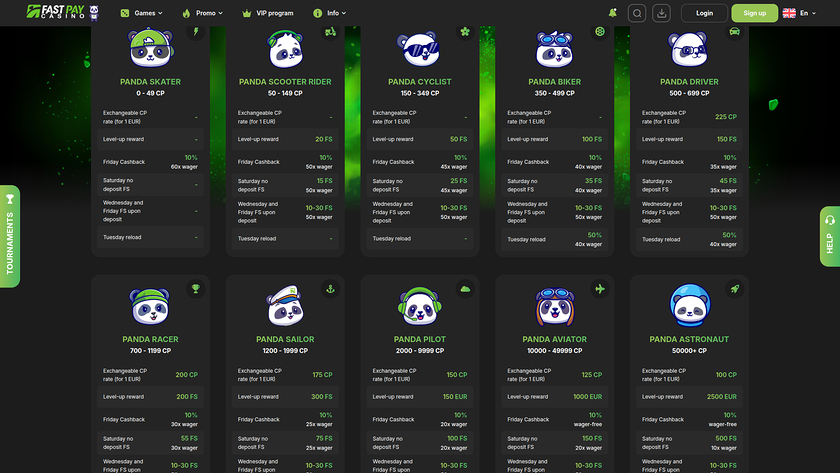Click the trophy icon on Panda Racer card
Image resolution: width=840 pixels, height=473 pixels.
196,289
